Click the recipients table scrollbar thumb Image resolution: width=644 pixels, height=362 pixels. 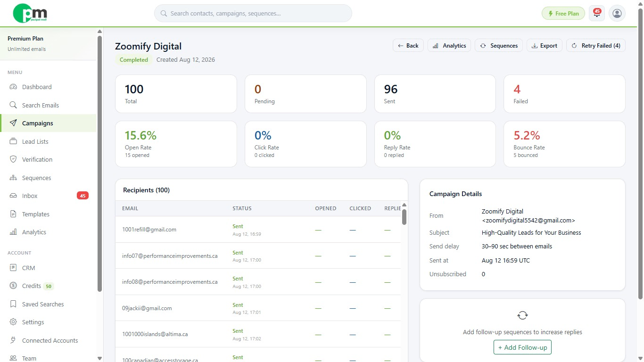point(405,217)
